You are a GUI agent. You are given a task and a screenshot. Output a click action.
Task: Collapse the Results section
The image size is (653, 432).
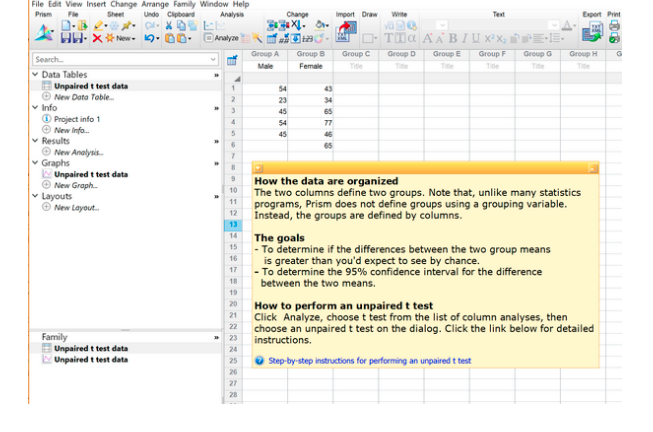tap(35, 141)
